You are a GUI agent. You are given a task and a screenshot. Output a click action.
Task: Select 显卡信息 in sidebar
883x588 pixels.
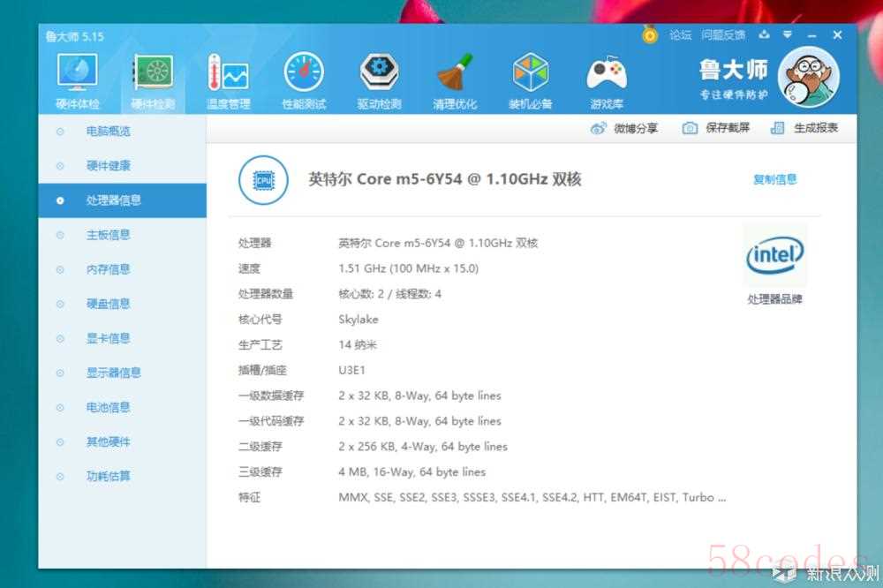[x=122, y=338]
